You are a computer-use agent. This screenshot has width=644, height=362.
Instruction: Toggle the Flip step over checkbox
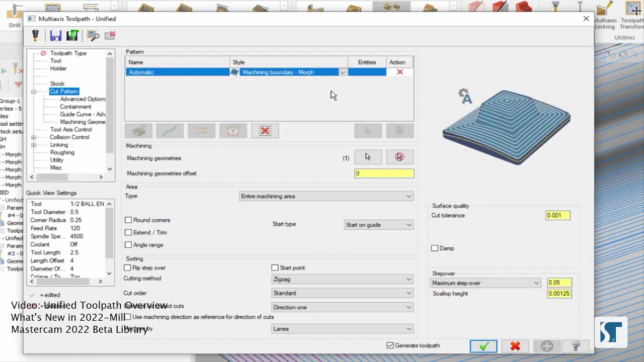(x=127, y=268)
